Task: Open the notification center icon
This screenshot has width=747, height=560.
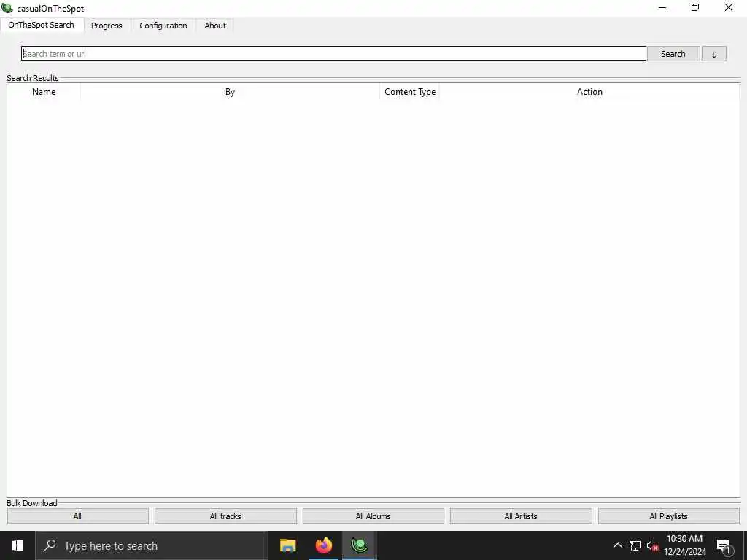Action: click(x=724, y=546)
